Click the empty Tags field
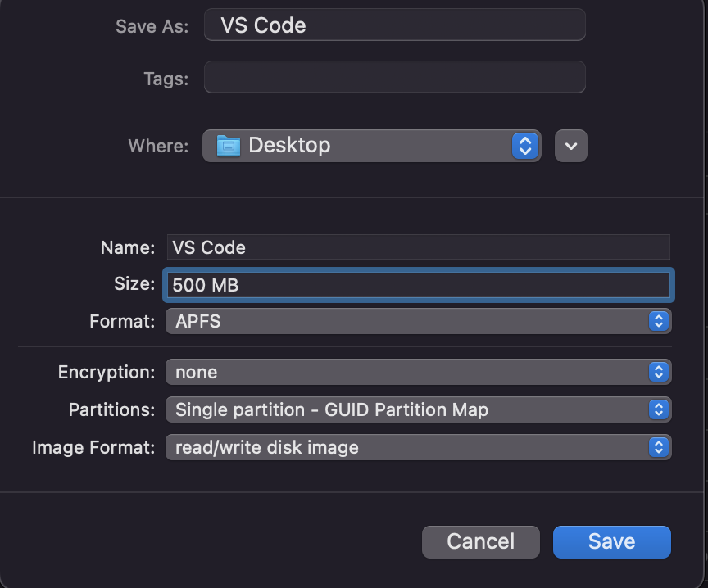This screenshot has width=708, height=588. 395,77
